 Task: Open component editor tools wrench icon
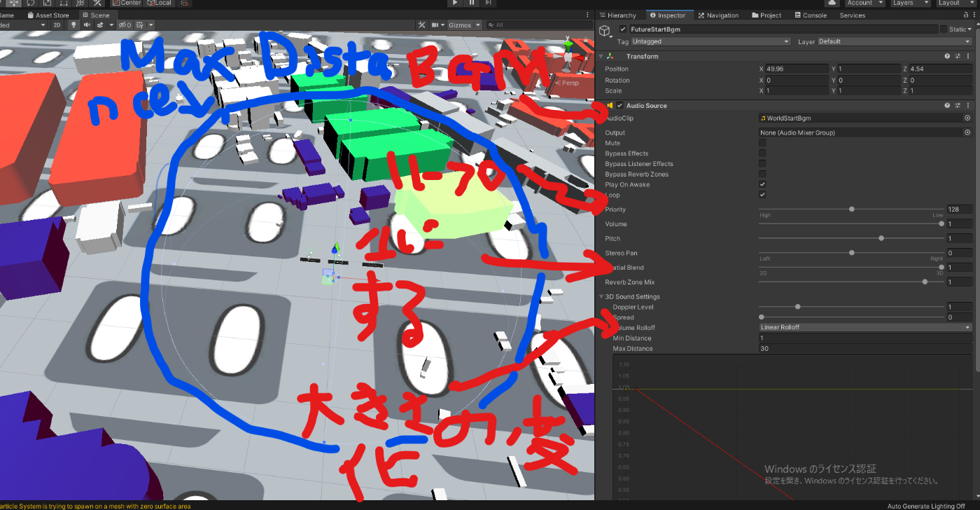click(x=421, y=25)
